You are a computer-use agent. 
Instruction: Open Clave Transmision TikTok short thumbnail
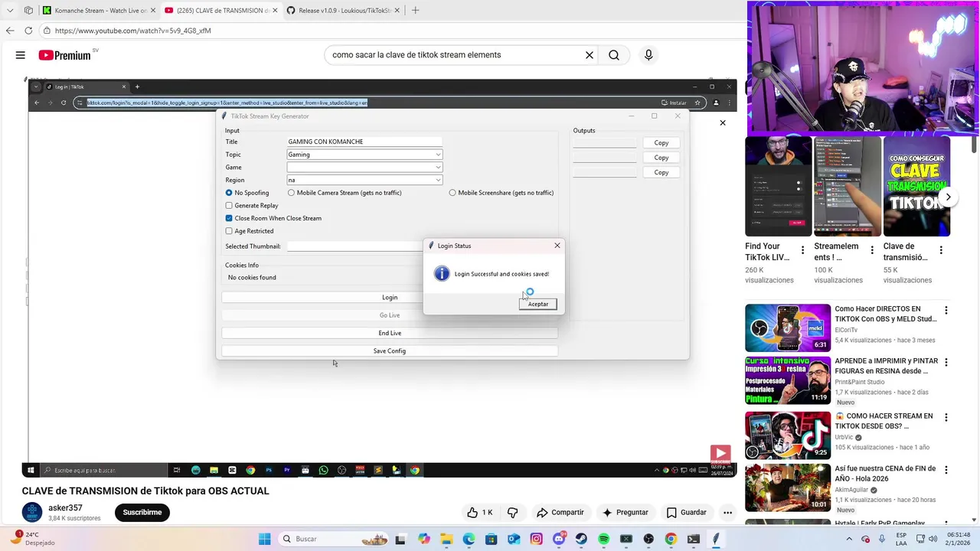coord(916,186)
